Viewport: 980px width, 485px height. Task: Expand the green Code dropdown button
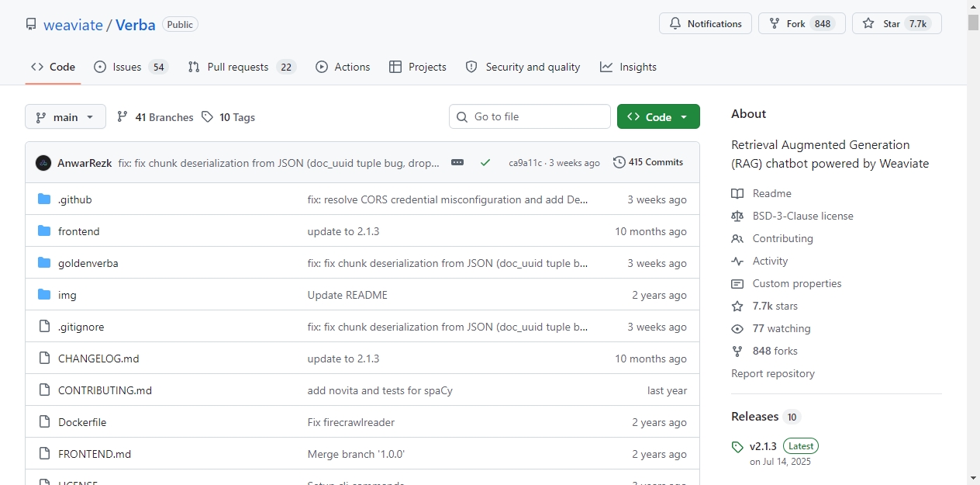point(658,116)
